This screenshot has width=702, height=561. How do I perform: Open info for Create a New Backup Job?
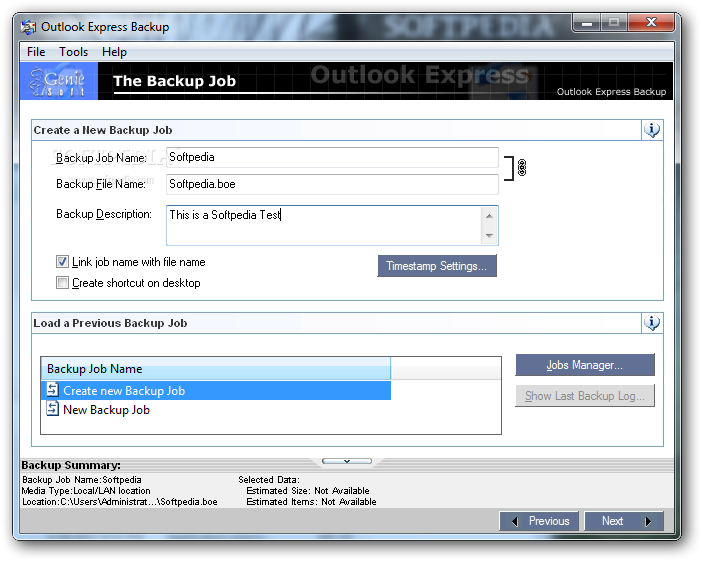point(652,130)
